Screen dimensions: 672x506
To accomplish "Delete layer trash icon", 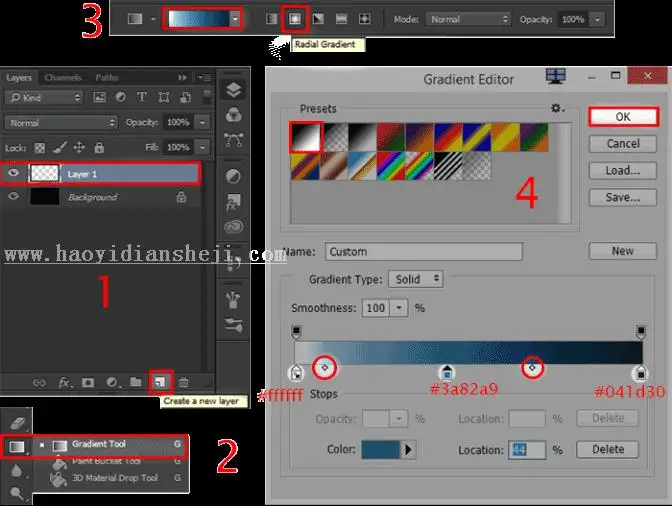I will pyautogui.click(x=183, y=382).
